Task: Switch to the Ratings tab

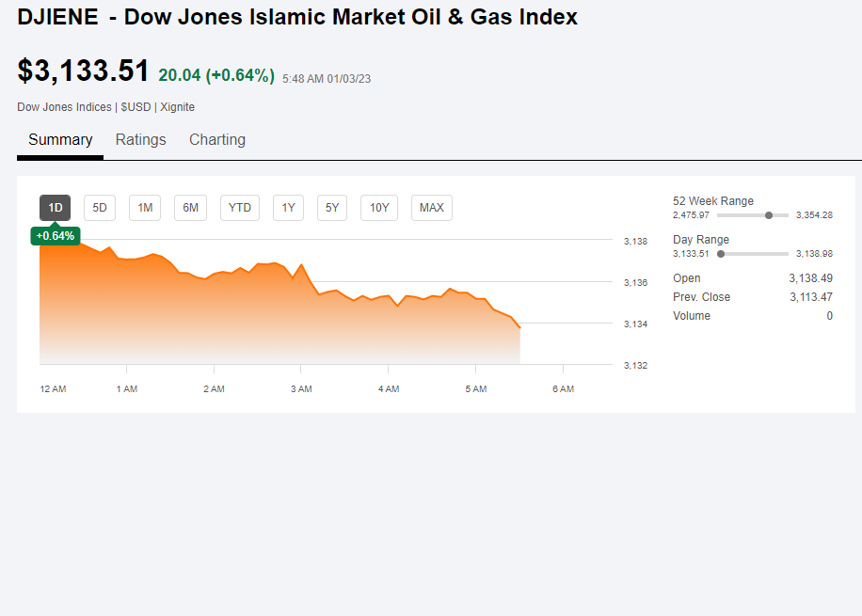Action: point(140,140)
